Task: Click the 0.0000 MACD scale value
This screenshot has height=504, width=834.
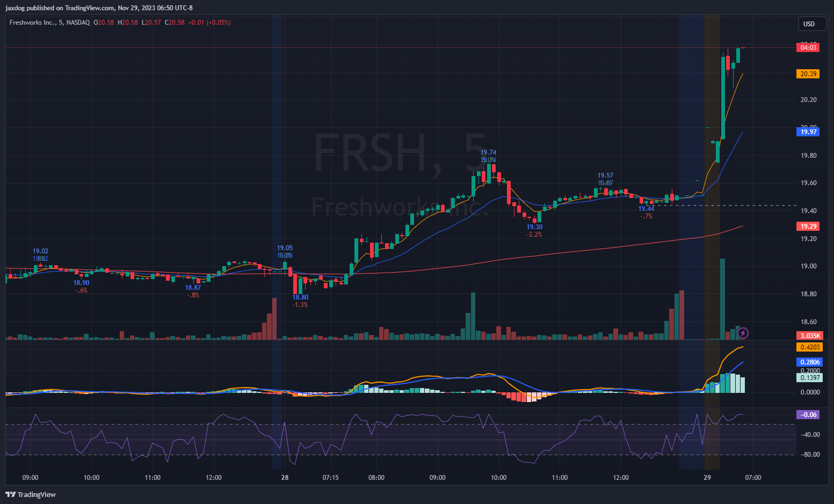Action: 810,392
